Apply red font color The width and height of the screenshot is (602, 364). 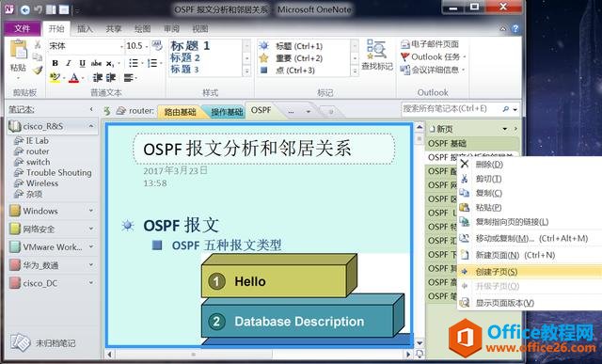click(x=74, y=78)
